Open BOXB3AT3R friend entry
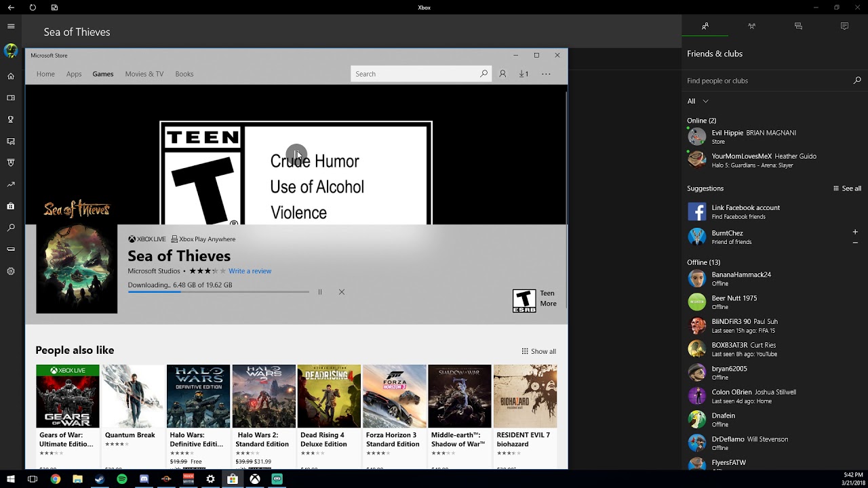Screen dimensions: 868x488 coord(774,349)
